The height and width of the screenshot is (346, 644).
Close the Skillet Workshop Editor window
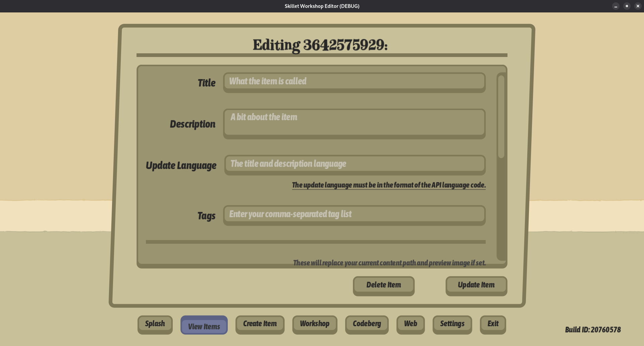click(x=638, y=6)
